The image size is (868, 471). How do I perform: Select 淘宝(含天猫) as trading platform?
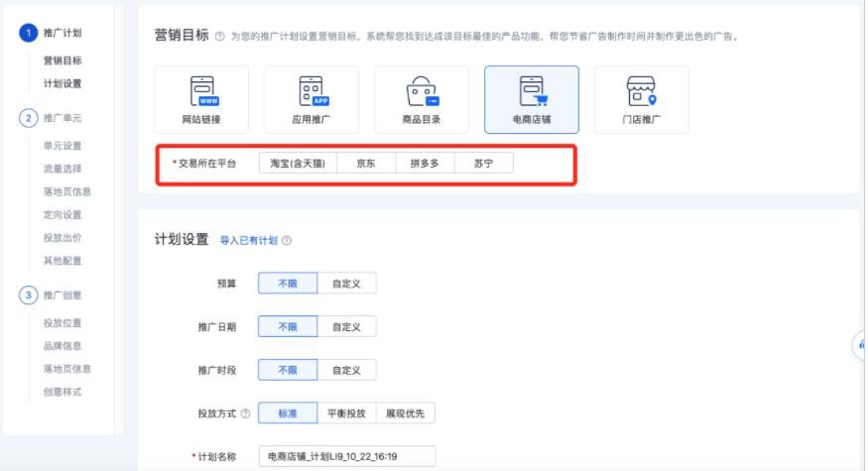coord(298,163)
